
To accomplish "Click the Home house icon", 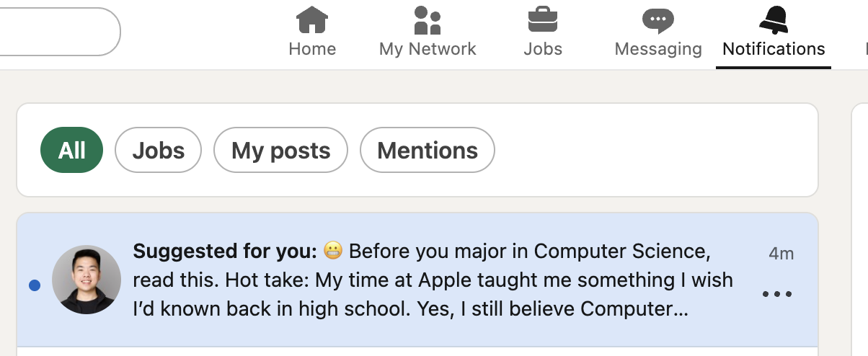I will click(312, 20).
